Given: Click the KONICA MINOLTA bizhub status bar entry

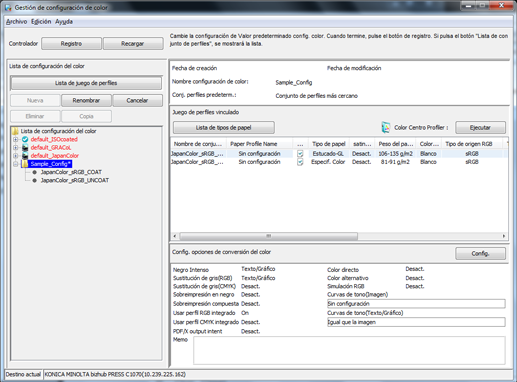Looking at the screenshot, I should click(115, 374).
